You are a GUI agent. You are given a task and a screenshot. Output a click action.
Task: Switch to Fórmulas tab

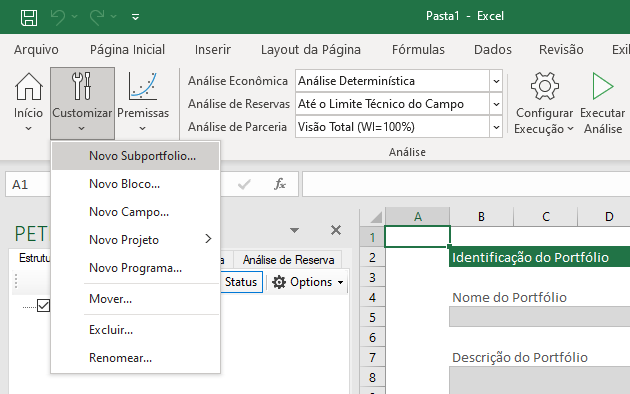pos(418,50)
